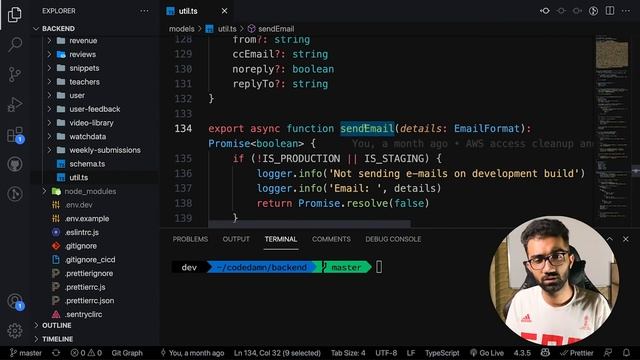Viewport: 640px width, 360px height.
Task: Click Ln 134, Col 32 position indicator
Action: click(x=277, y=353)
